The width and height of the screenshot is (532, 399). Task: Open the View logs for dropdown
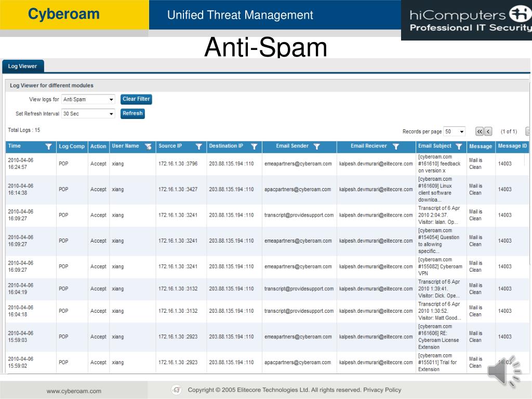pyautogui.click(x=88, y=99)
